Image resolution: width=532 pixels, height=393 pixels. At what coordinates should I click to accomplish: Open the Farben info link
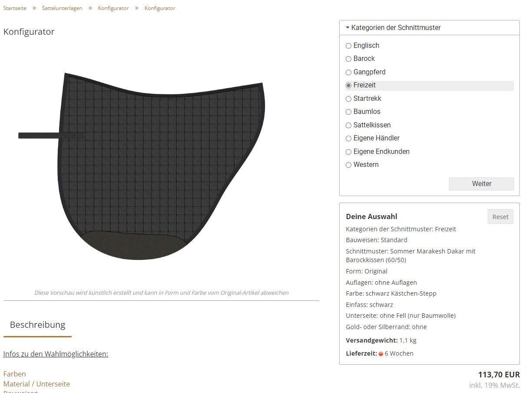[14, 374]
